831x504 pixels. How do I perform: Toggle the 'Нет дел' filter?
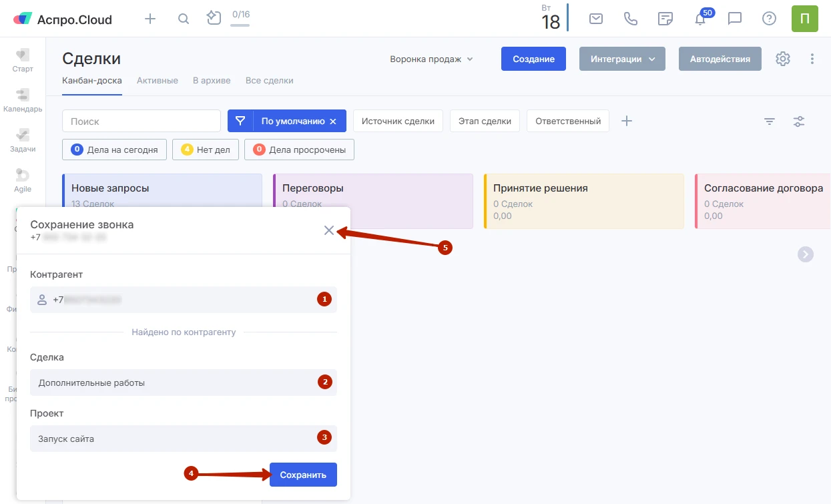point(206,150)
